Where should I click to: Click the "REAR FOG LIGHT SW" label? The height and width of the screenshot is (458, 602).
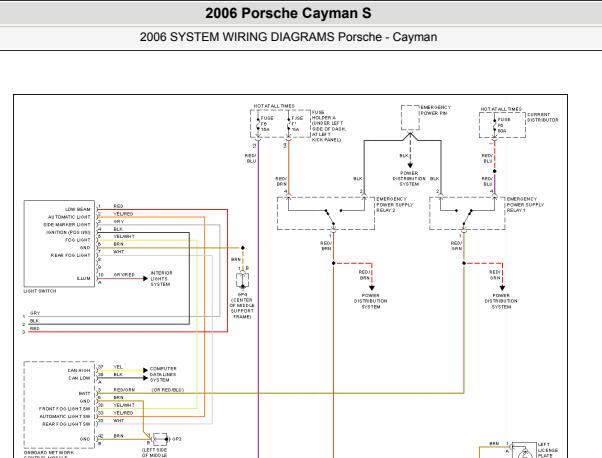(x=66, y=424)
